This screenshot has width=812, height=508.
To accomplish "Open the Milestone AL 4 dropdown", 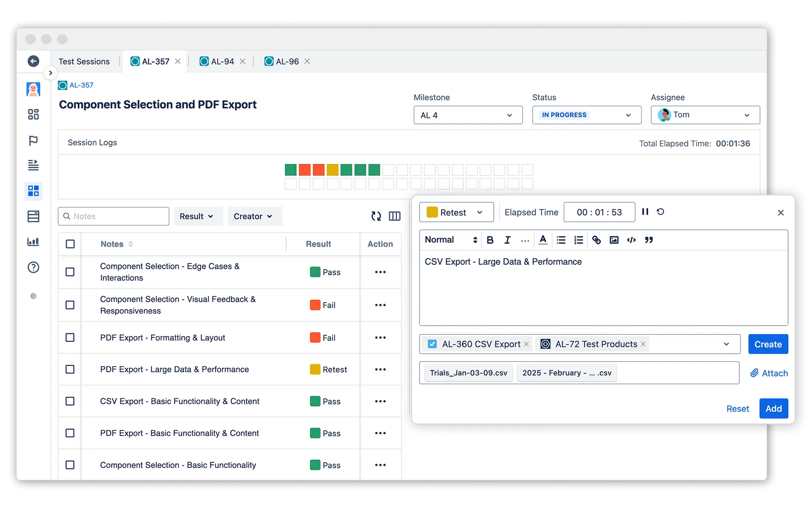I will 468,115.
